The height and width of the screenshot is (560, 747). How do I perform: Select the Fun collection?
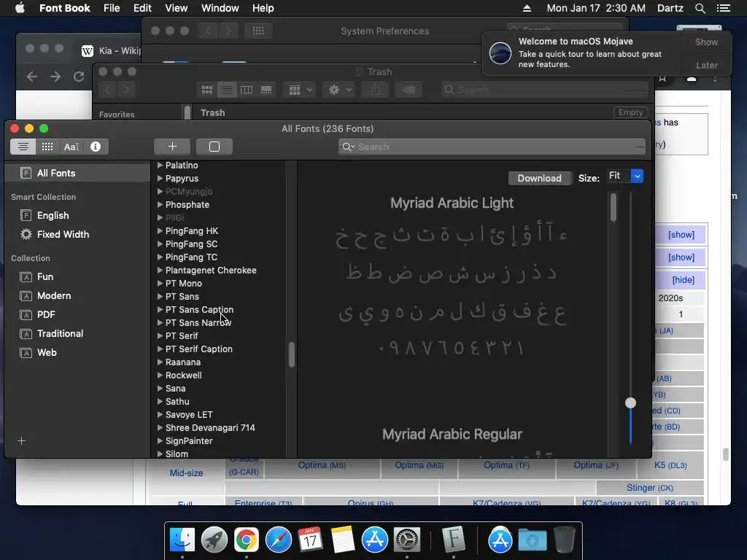[x=45, y=276]
